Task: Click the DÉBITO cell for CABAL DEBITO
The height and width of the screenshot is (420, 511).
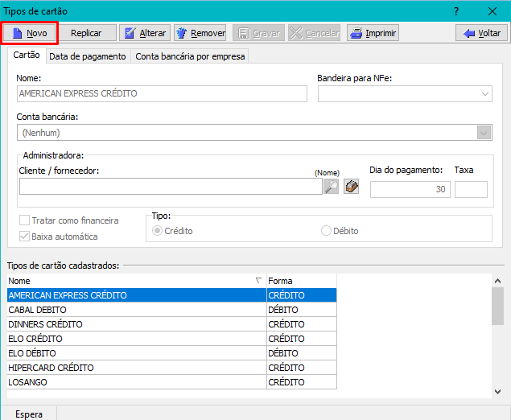Action: coord(302,310)
